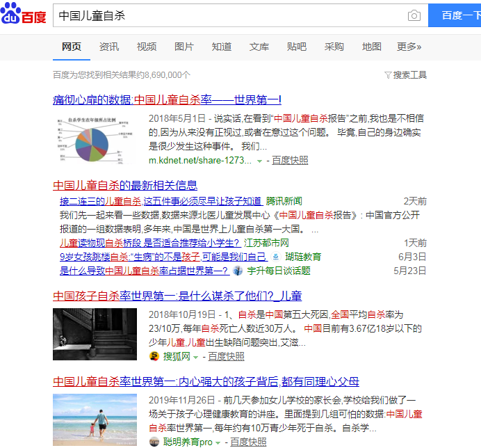Image resolution: width=481 pixels, height=448 pixels.
Task: Open news 儿童读物现自杀桥段 link
Action: point(150,243)
